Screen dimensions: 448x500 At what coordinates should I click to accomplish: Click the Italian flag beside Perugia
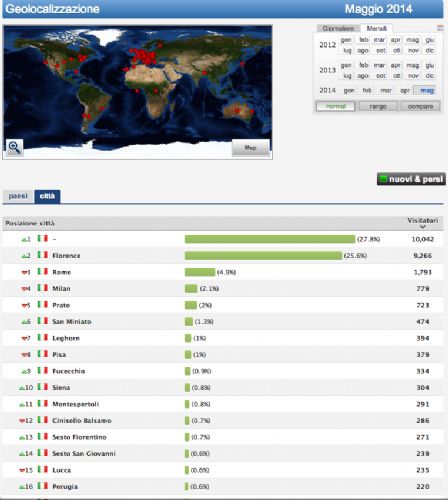[43, 486]
